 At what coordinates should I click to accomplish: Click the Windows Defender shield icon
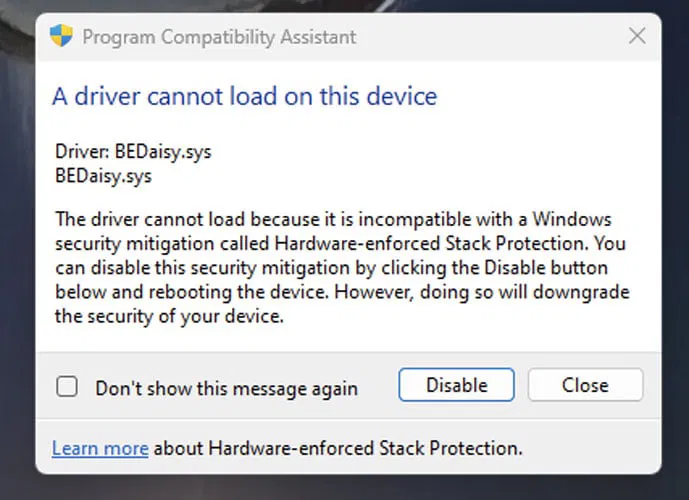click(x=61, y=37)
